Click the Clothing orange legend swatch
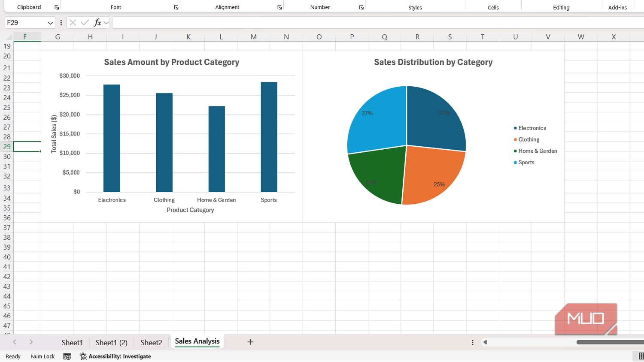The width and height of the screenshot is (644, 362). [x=515, y=140]
